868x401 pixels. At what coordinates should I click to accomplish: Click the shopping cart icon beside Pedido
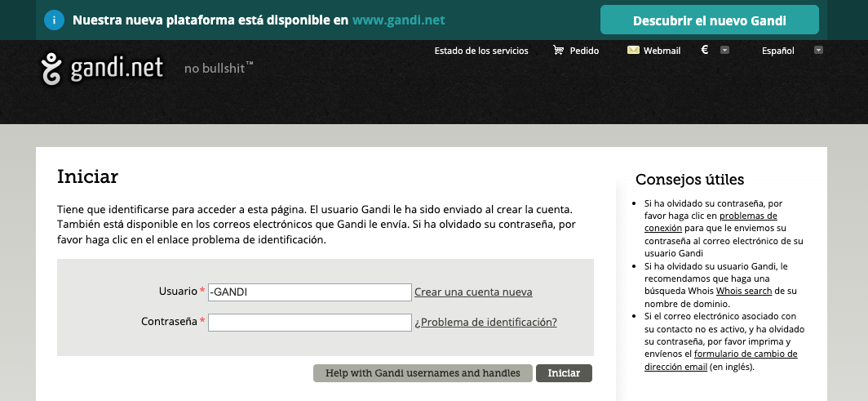[x=559, y=51]
